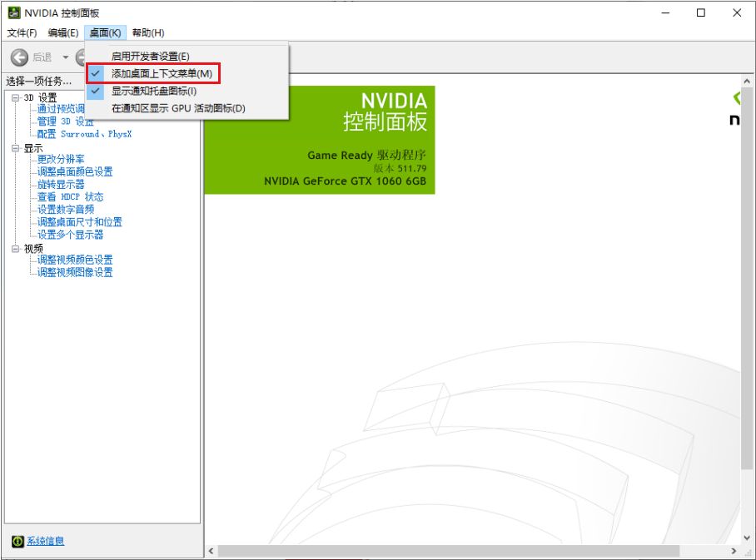
Task: Open 系统信息 link
Action: point(45,541)
